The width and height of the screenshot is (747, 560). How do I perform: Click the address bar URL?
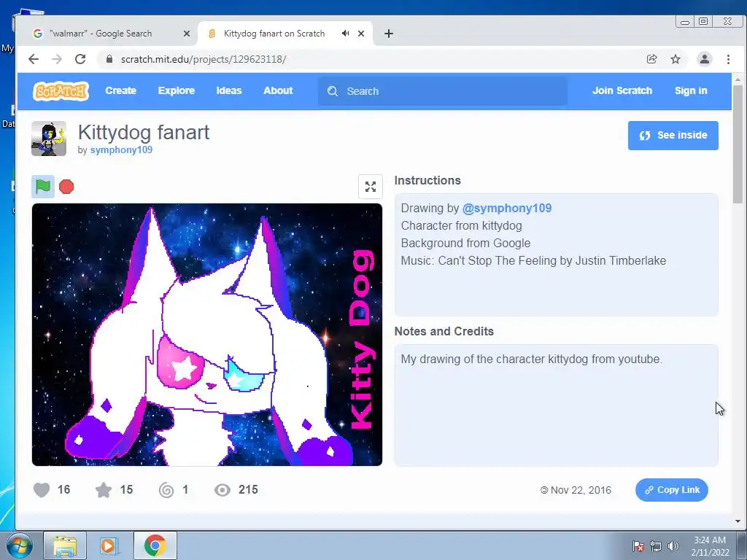(x=204, y=59)
